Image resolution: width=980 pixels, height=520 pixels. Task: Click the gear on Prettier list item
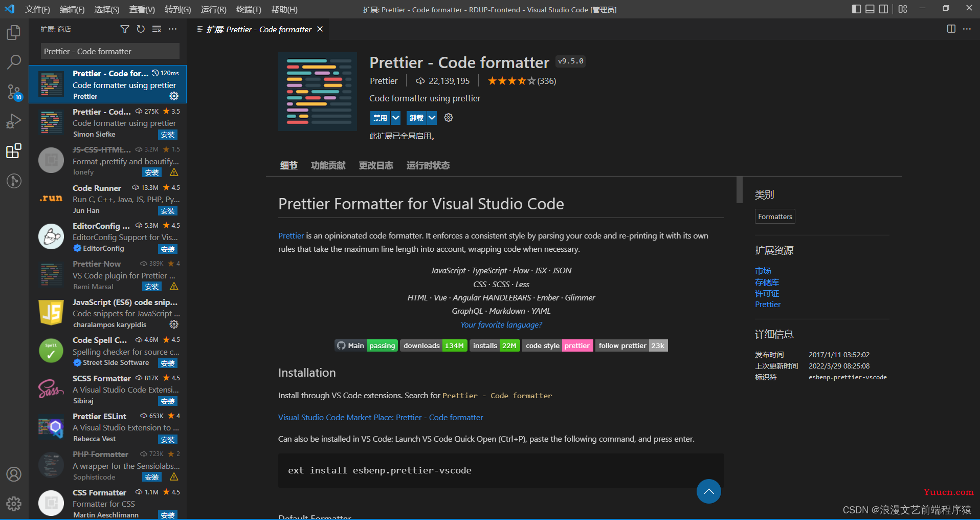[174, 96]
